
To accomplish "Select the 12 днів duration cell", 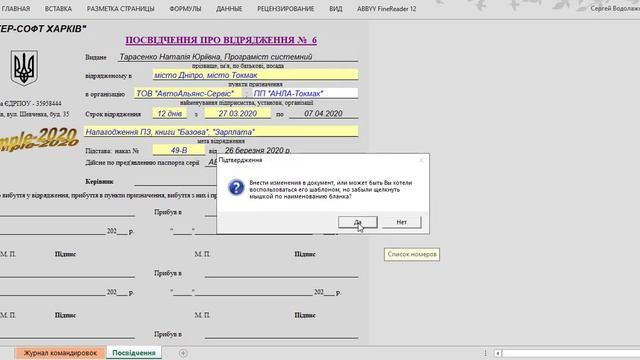I will point(170,113).
